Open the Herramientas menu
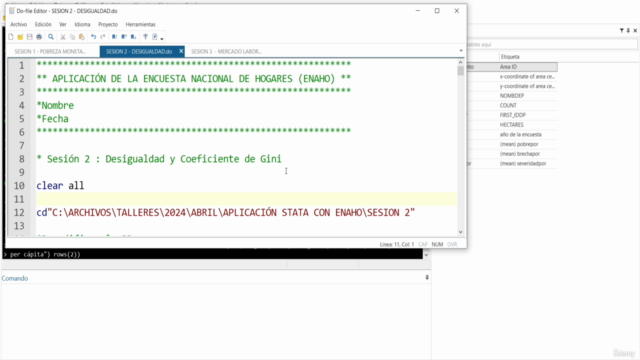Image resolution: width=640 pixels, height=360 pixels. click(140, 24)
